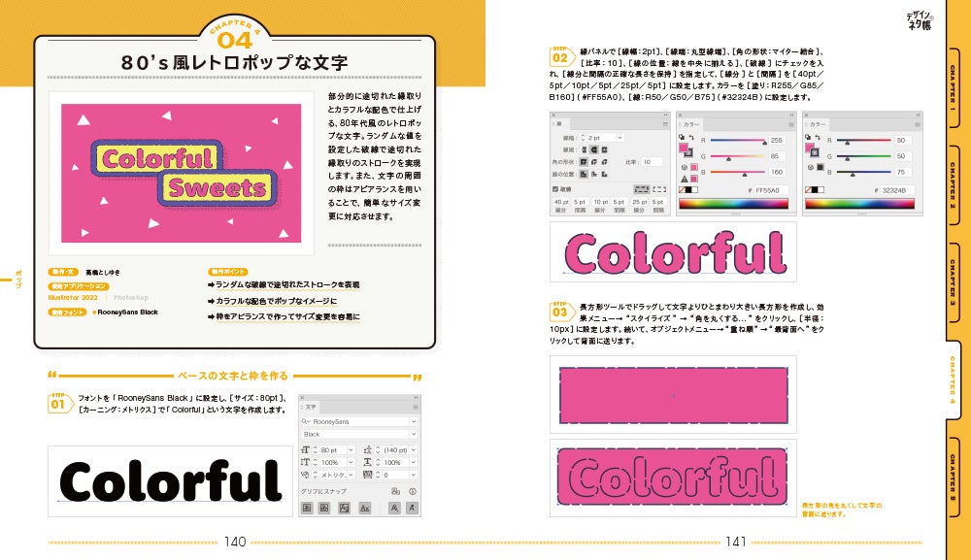The width and height of the screenshot is (971, 560).
Task: Preserve exact dash and gap lengths icon
Action: tap(642, 189)
